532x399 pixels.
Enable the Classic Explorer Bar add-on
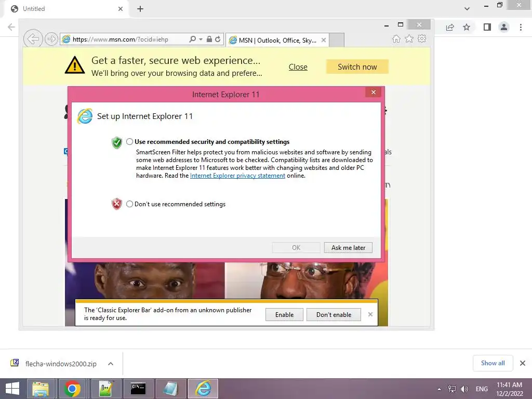tap(284, 314)
